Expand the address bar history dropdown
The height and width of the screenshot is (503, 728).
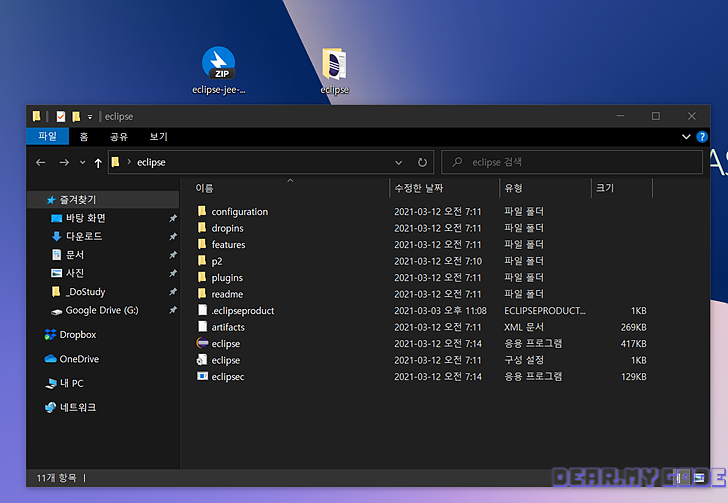tap(398, 163)
